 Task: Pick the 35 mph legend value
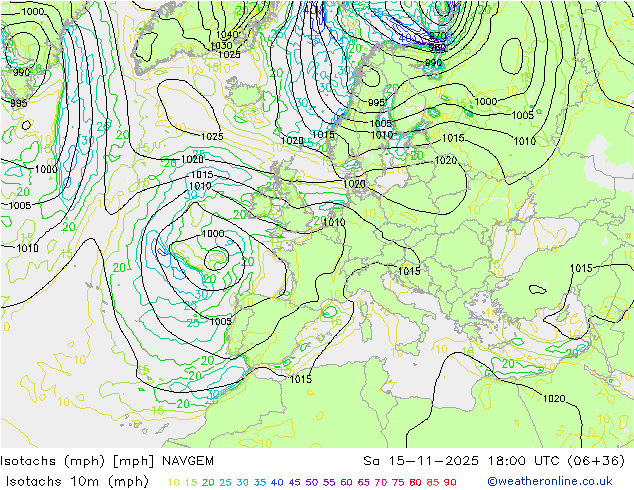(x=260, y=482)
